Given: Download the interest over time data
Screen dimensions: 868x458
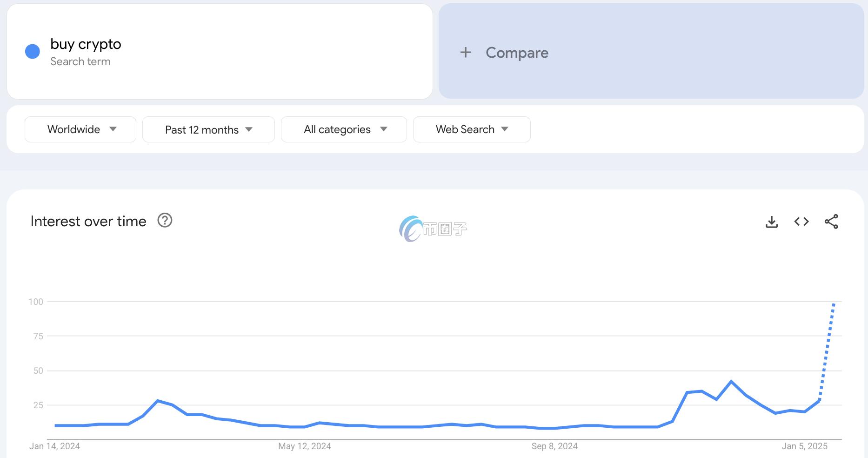Looking at the screenshot, I should point(772,222).
